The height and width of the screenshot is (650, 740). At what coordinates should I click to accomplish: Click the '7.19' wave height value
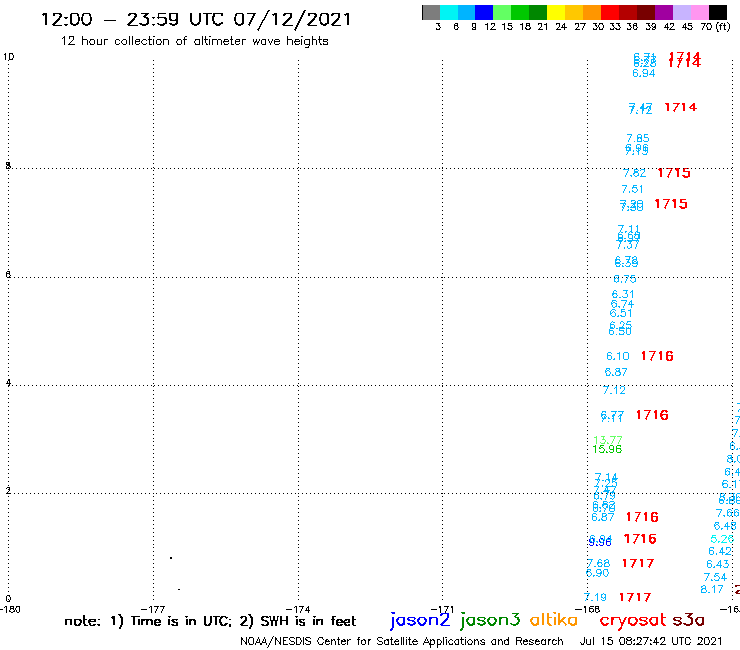point(595,597)
